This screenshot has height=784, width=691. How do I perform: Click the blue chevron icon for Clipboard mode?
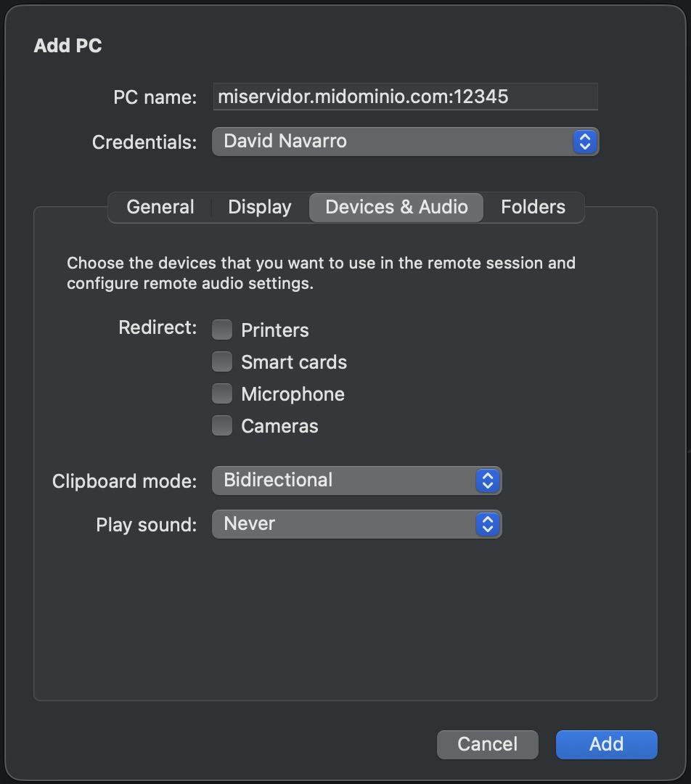488,481
